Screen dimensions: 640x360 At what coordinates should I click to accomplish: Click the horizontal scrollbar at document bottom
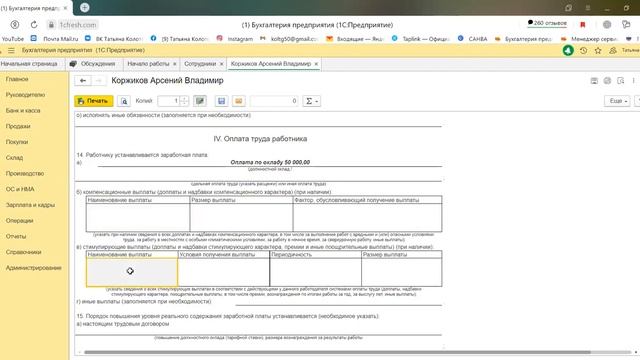(x=337, y=352)
